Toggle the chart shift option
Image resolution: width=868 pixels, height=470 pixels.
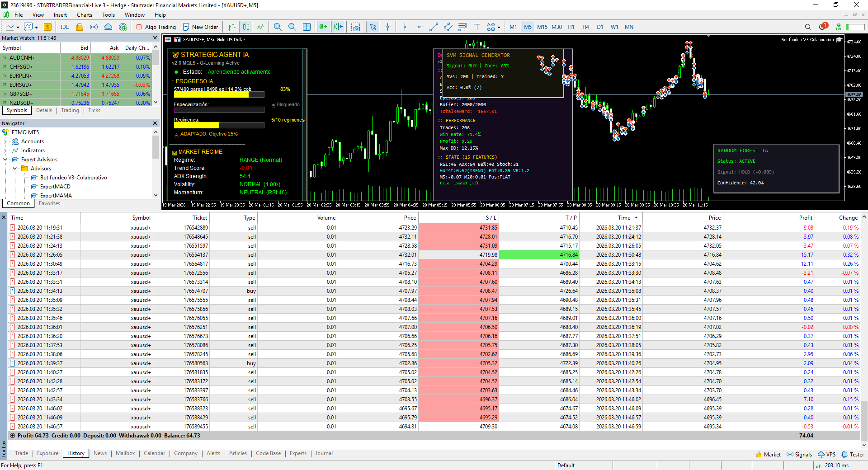(x=338, y=27)
